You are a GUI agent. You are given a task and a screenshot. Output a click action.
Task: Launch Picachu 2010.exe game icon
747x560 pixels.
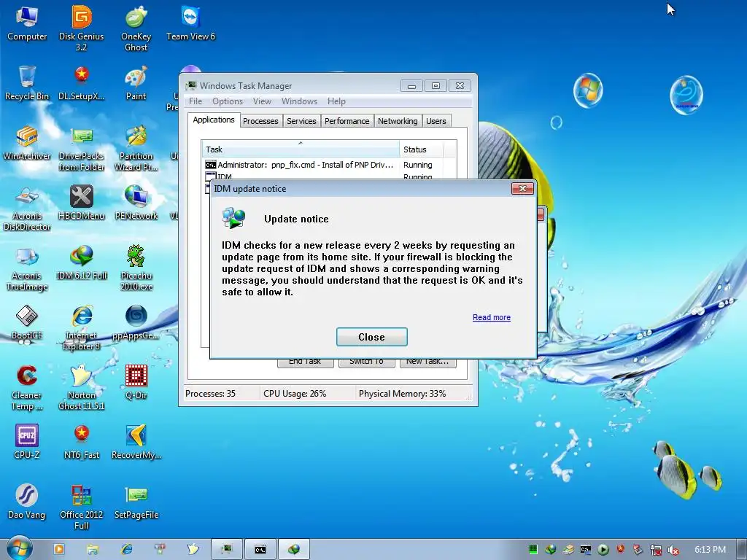point(136,268)
